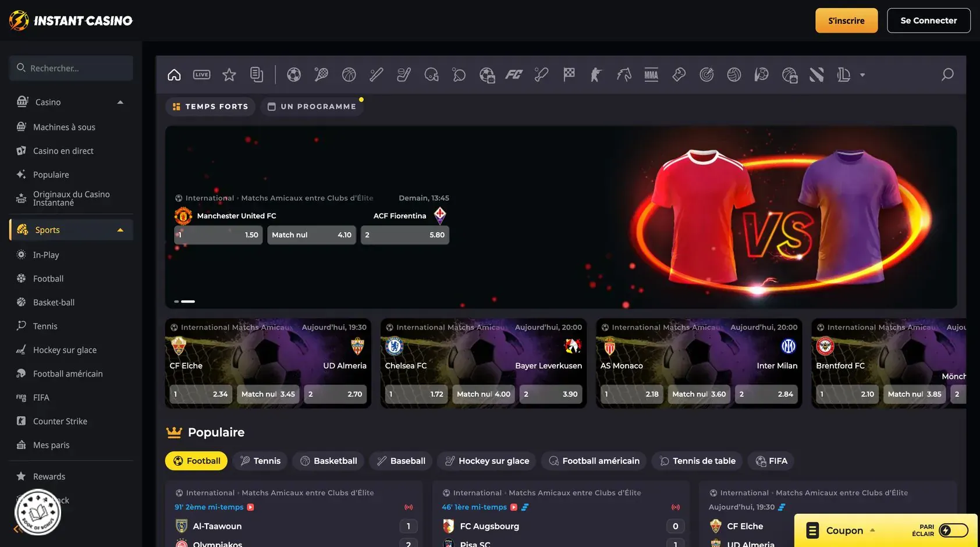Viewport: 980px width, 547px height.
Task: Select the American football helmet icon
Action: coord(431,74)
